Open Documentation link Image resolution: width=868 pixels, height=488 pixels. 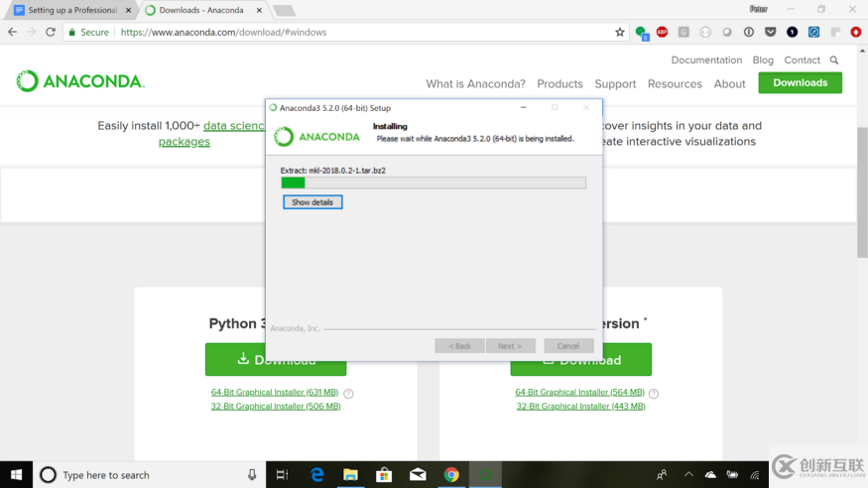(706, 60)
